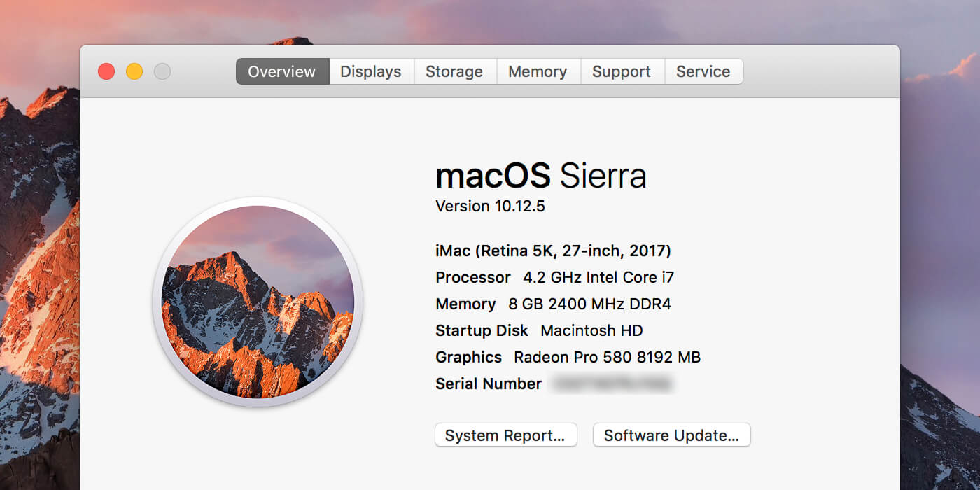Minimize window with yellow button
Viewport: 980px width, 490px height.
(134, 71)
